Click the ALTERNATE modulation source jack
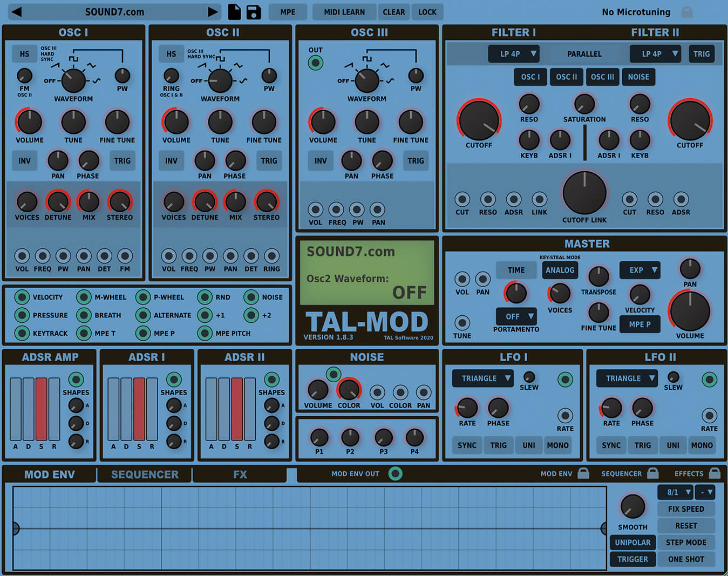The image size is (728, 576). tap(143, 315)
